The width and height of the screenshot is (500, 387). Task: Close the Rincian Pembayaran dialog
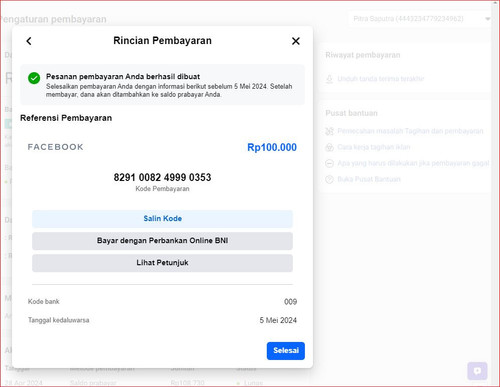pos(296,41)
